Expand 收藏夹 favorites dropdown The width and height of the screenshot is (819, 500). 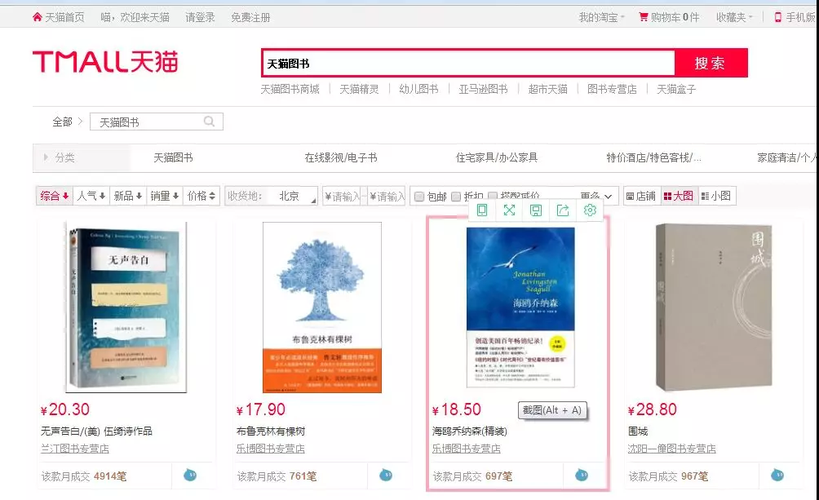[734, 17]
